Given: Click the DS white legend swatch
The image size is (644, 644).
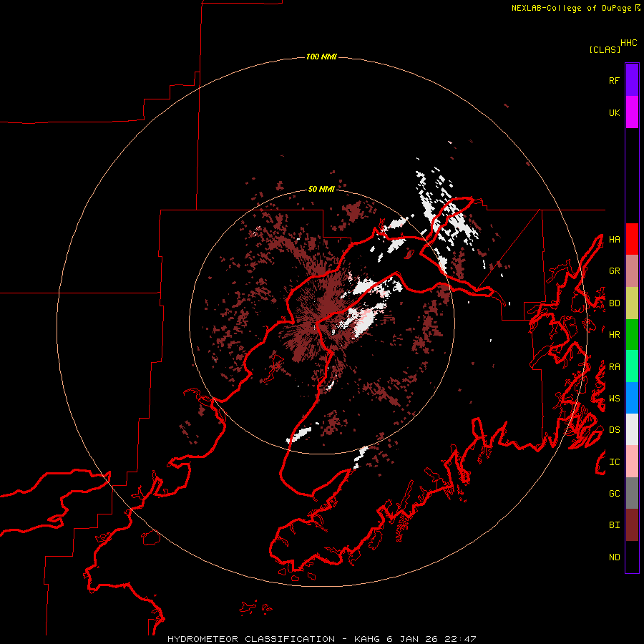Looking at the screenshot, I should [x=632, y=429].
